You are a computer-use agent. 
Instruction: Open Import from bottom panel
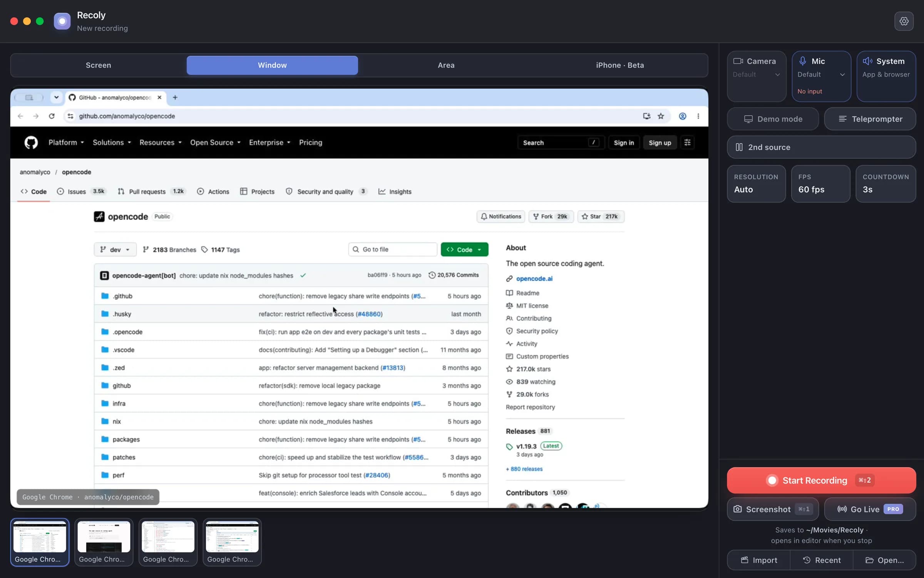coord(759,560)
